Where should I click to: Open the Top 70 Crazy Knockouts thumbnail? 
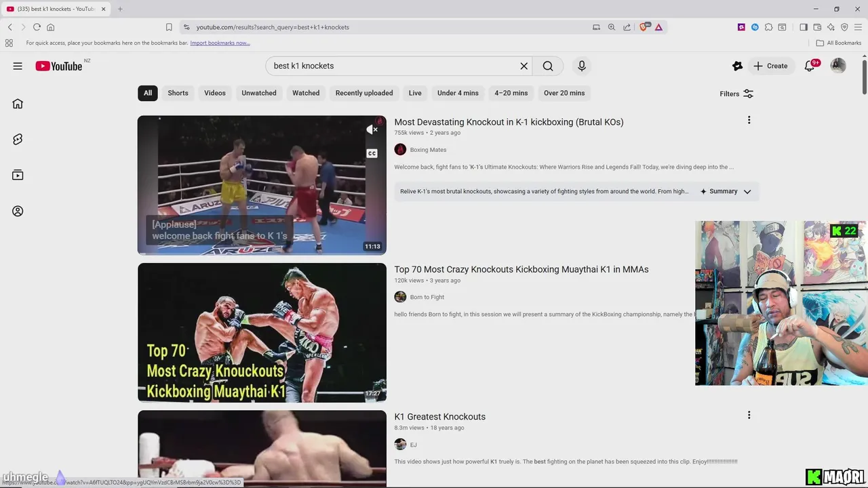[x=262, y=332]
